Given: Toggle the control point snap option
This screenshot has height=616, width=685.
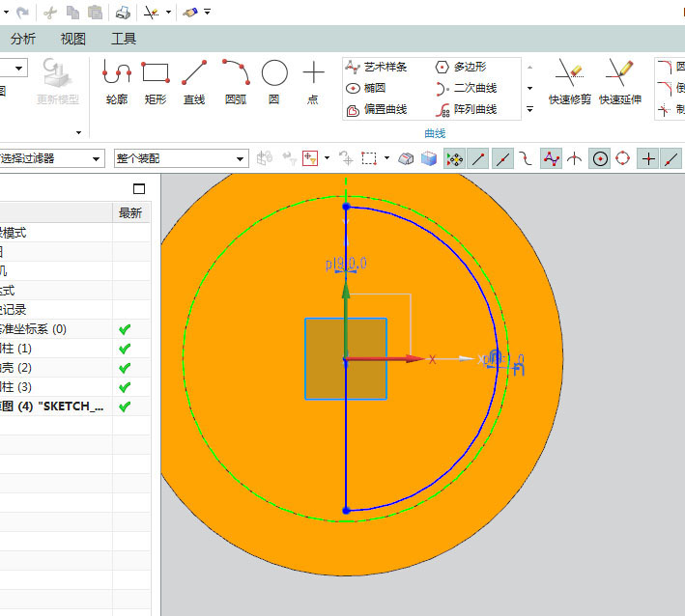Looking at the screenshot, I should point(526,159).
